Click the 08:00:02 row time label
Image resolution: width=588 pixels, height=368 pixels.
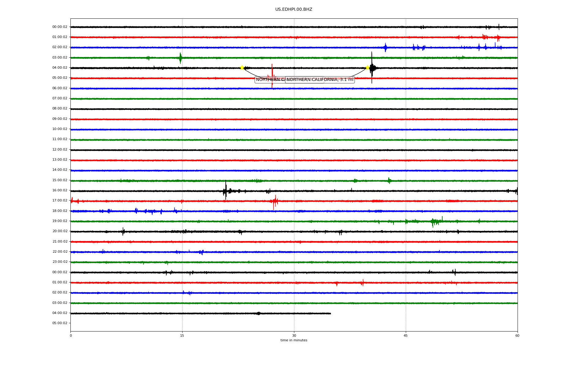pyautogui.click(x=60, y=109)
